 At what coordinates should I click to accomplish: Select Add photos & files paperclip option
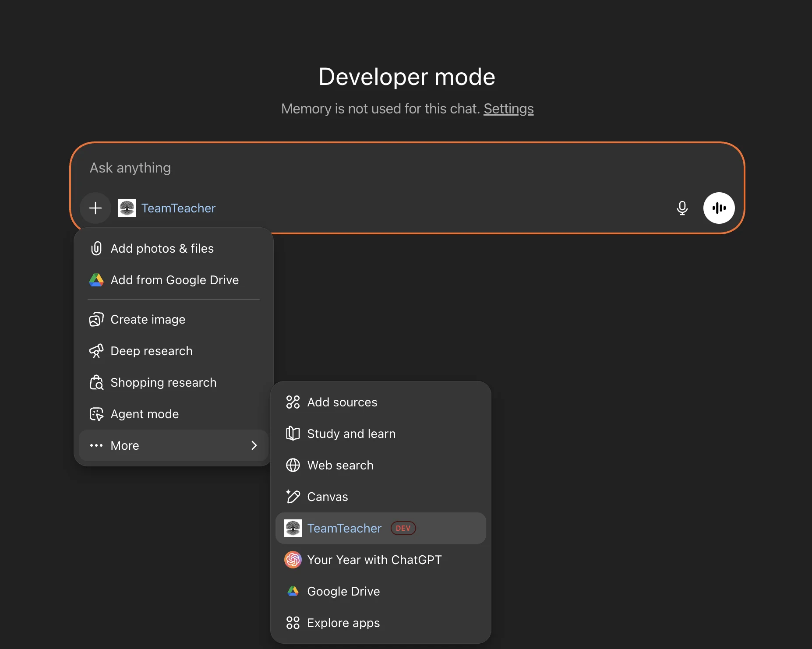pos(162,248)
